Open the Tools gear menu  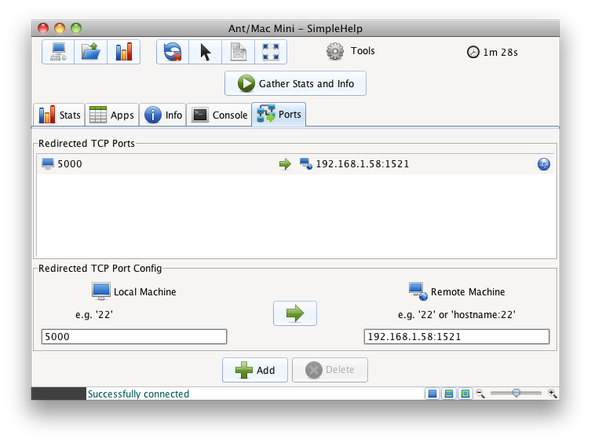(350, 51)
